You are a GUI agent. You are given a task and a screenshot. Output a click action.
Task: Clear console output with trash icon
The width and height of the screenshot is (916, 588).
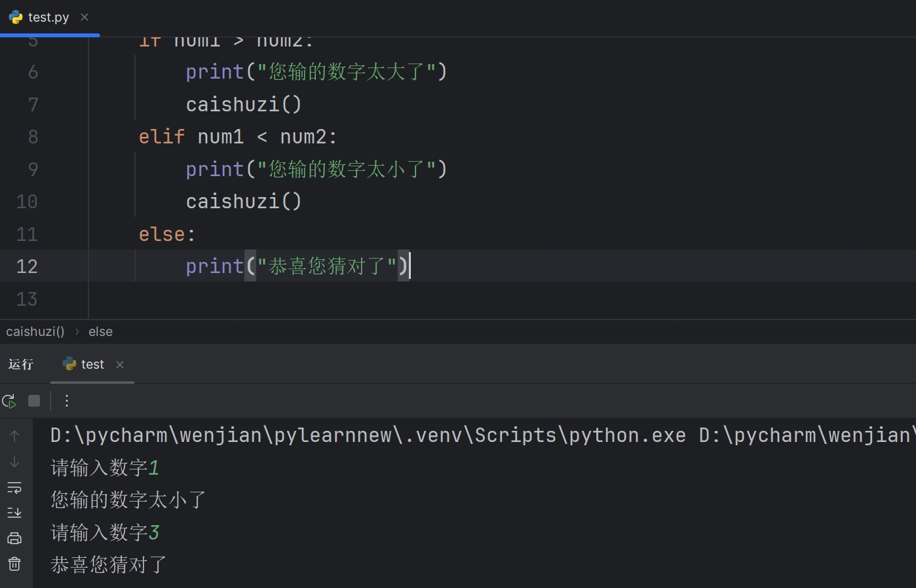(14, 564)
